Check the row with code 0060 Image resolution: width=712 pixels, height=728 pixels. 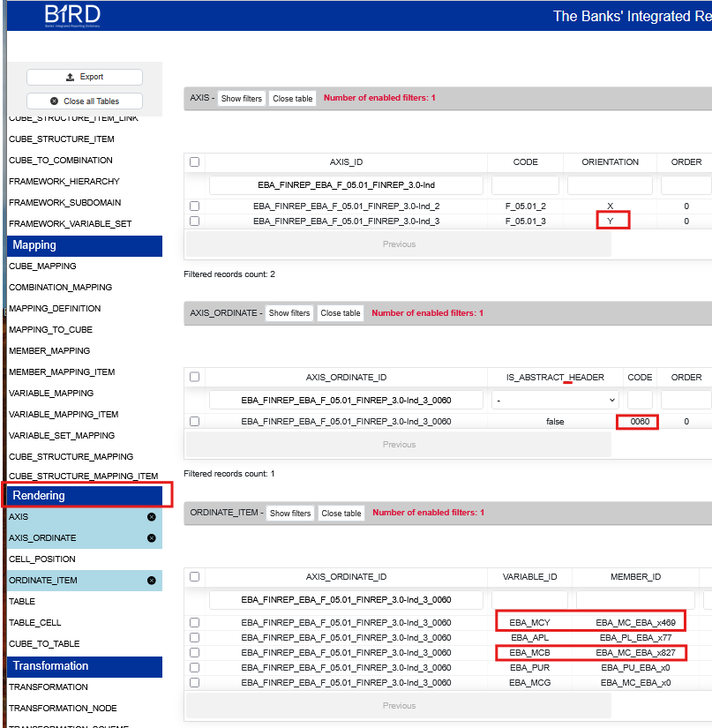pyautogui.click(x=194, y=422)
